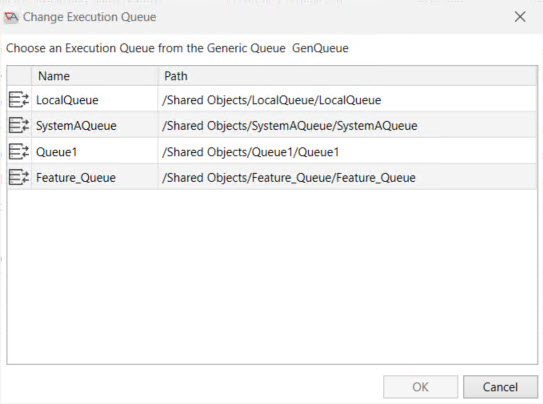Click the Feature_Queue path cell
The image size is (543, 404).
click(348, 178)
